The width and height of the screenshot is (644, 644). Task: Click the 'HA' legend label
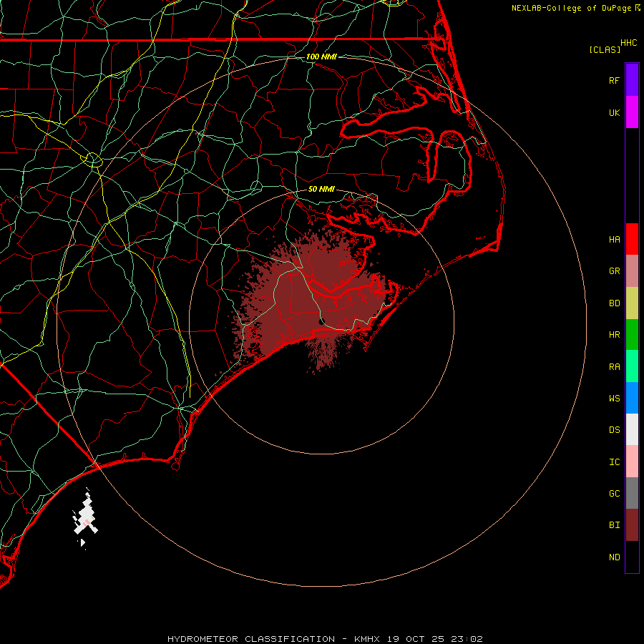point(615,239)
